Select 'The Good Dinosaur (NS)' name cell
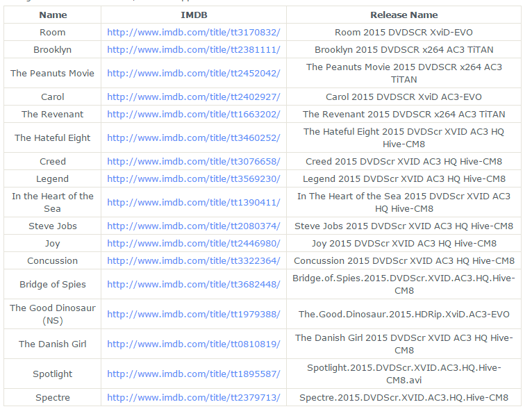Image resolution: width=532 pixels, height=409 pixels. 53,315
